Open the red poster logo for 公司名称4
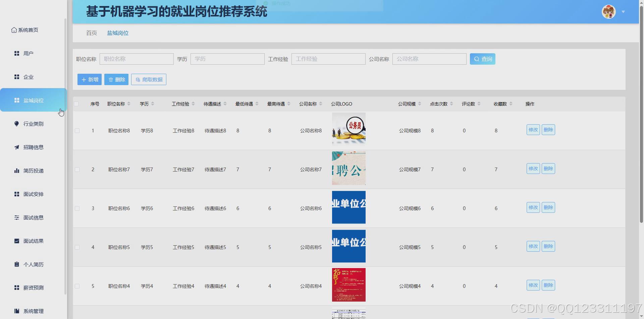The height and width of the screenshot is (319, 644). (x=349, y=285)
